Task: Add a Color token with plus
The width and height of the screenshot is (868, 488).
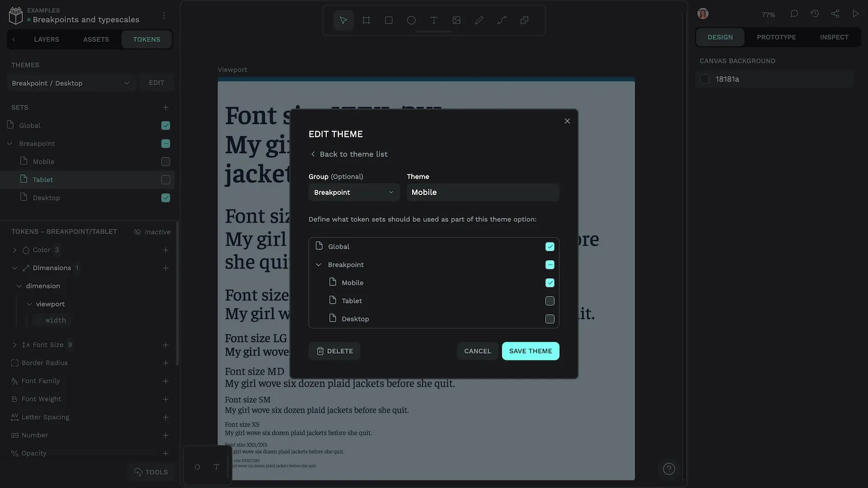Action: [165, 250]
